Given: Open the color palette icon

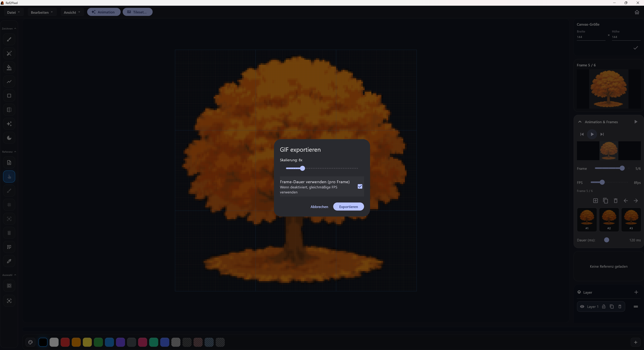Looking at the screenshot, I should pyautogui.click(x=31, y=342).
